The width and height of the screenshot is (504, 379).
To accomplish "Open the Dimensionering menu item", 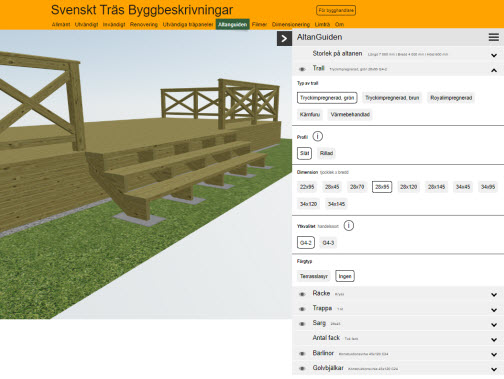I will point(291,24).
